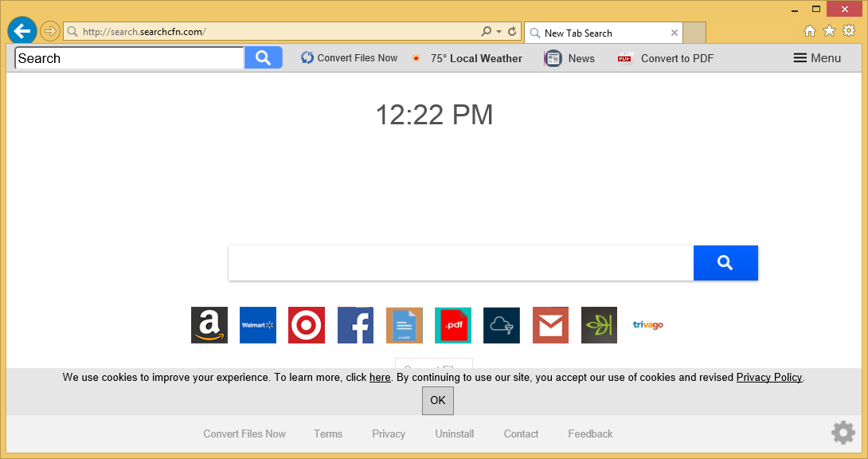Switch to the New Tab Search tab
Screen dimensions: 868x459
coord(604,33)
